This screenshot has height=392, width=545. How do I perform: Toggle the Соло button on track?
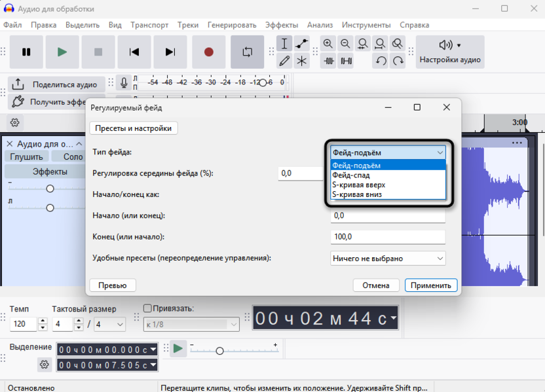73,156
